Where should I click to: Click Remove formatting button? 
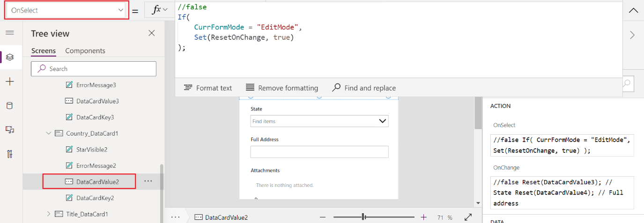click(282, 88)
